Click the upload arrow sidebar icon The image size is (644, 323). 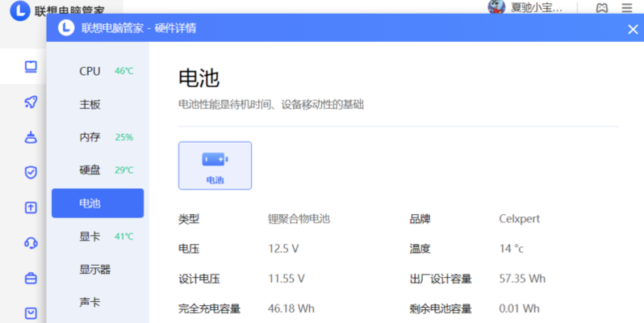[31, 208]
